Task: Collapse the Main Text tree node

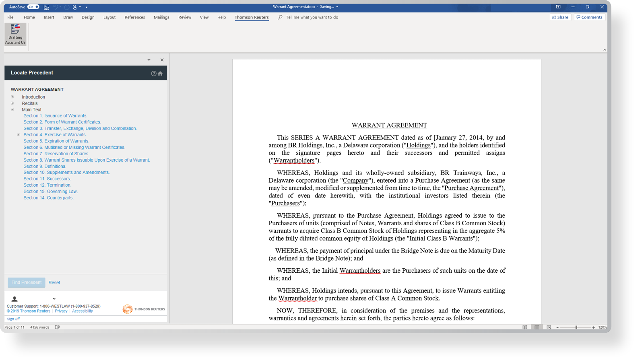Action: (x=12, y=109)
